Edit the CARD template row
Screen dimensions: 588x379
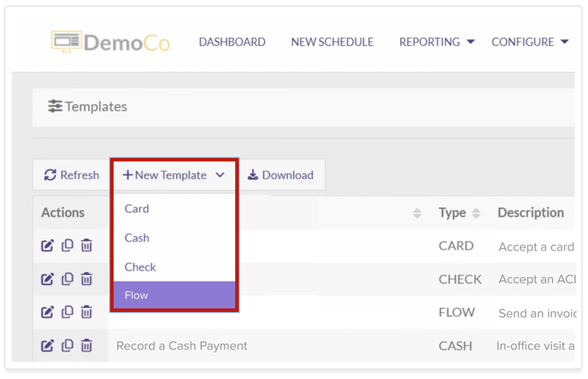48,246
